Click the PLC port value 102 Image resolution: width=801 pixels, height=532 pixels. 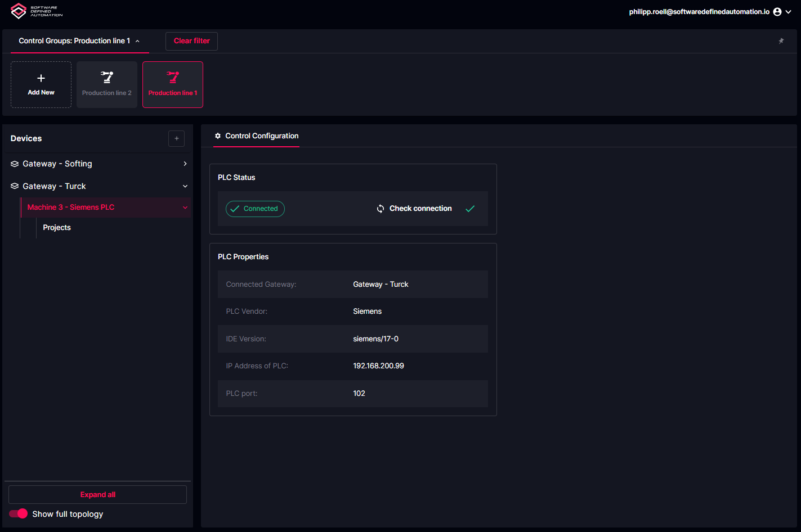tap(359, 394)
